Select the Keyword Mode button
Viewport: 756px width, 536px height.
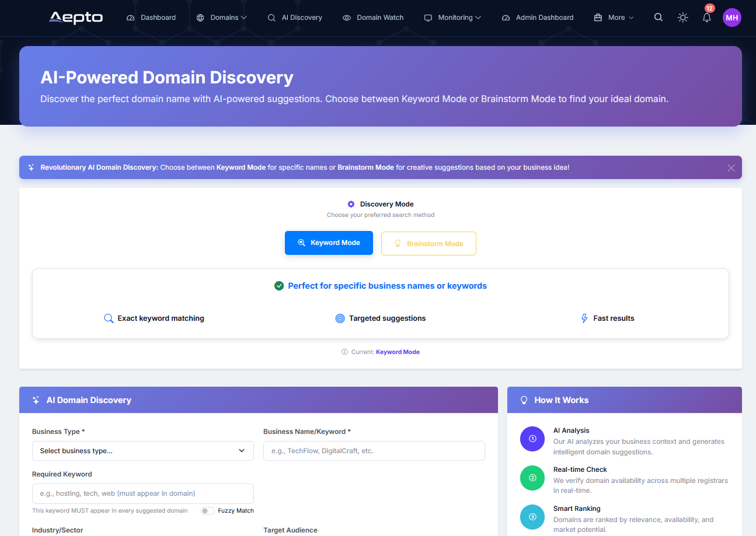coord(329,243)
